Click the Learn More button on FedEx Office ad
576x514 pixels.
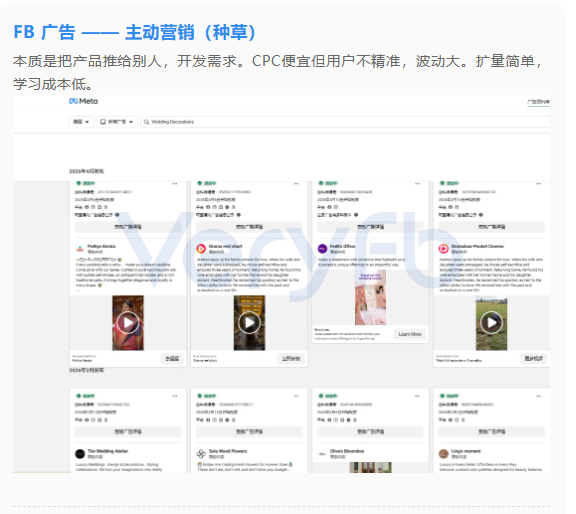(410, 334)
